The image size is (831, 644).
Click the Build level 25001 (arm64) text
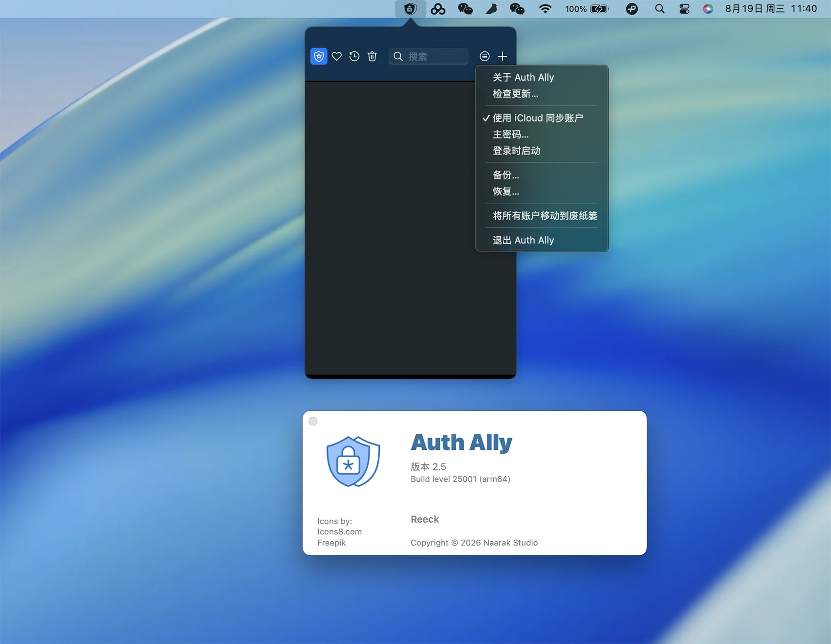460,479
